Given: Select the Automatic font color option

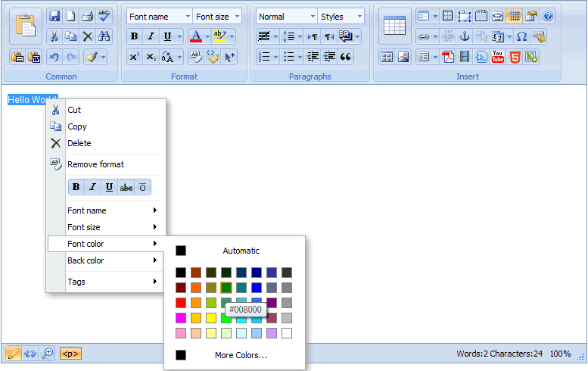Looking at the screenshot, I should pyautogui.click(x=241, y=251).
